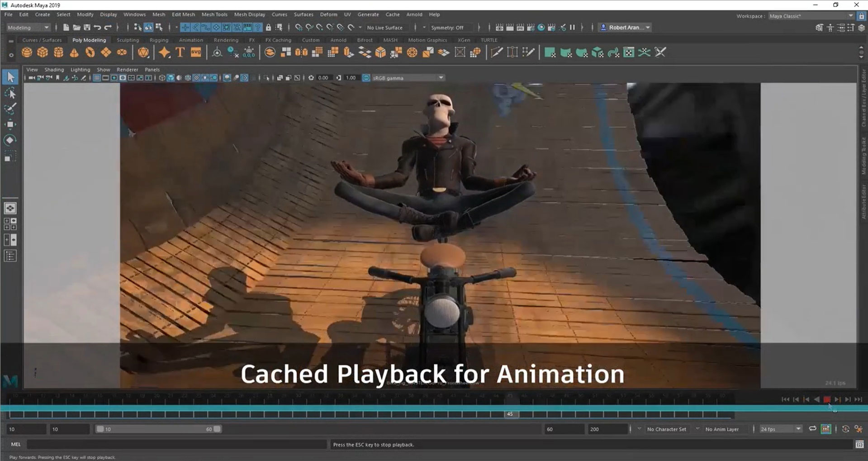
Task: Stop playback with the red stop button
Action: [827, 399]
